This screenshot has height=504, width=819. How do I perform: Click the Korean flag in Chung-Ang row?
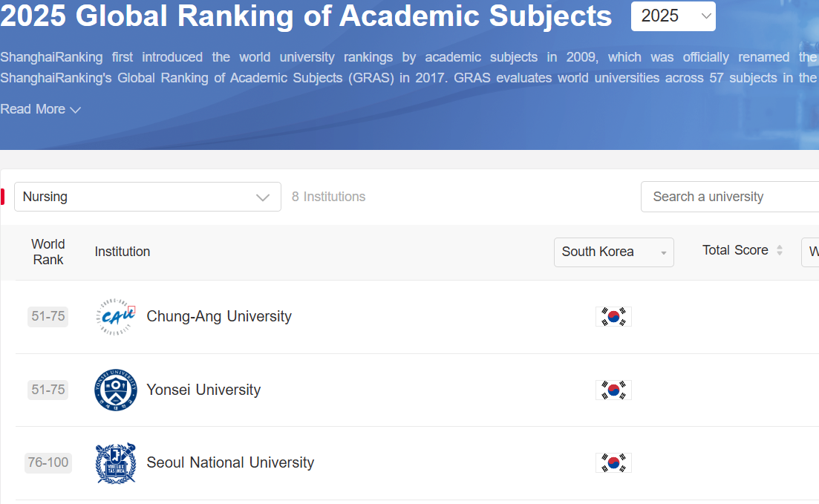click(x=613, y=317)
